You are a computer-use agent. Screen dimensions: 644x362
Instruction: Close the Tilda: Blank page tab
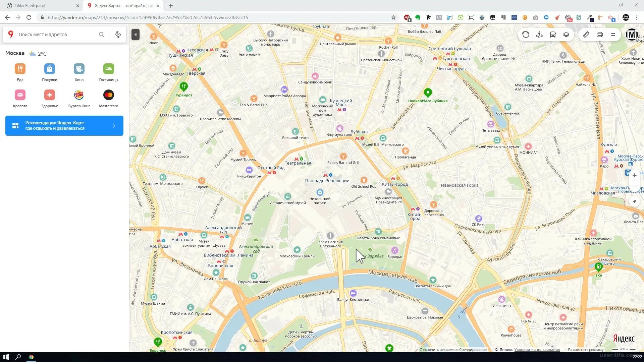(77, 6)
